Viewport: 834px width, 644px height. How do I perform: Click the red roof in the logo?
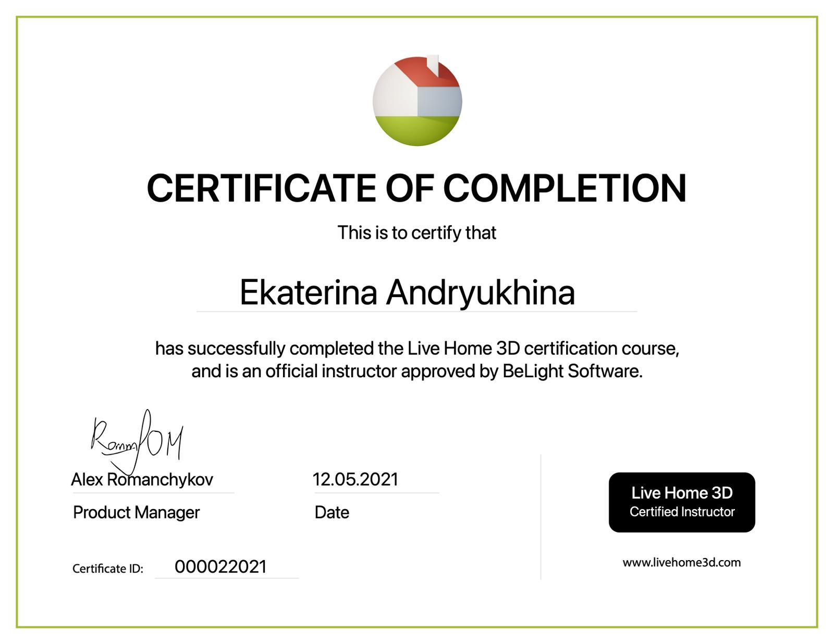[422, 73]
